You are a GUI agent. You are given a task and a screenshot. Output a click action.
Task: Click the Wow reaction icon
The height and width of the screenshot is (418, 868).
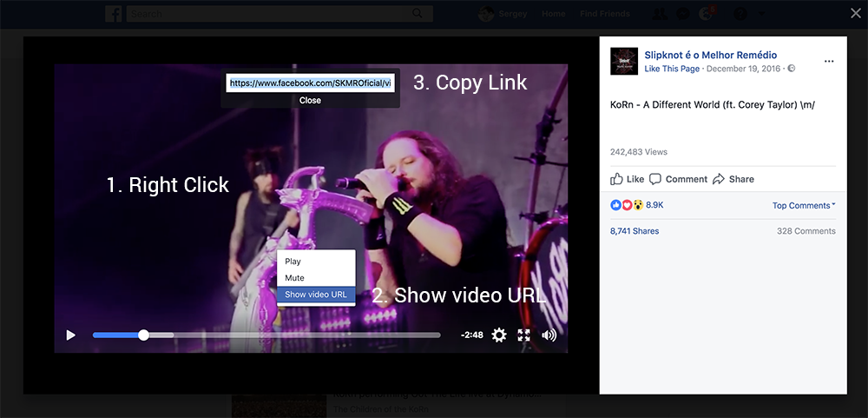point(638,205)
